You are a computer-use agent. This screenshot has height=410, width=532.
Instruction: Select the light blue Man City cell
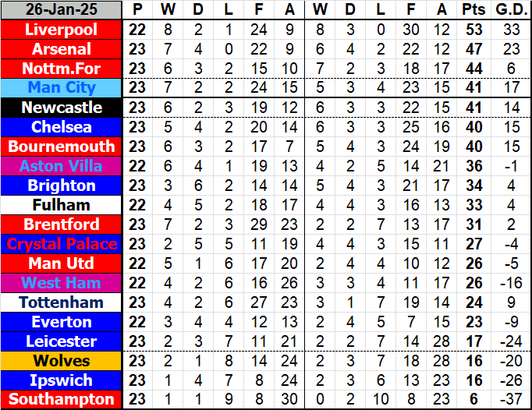pos(62,88)
